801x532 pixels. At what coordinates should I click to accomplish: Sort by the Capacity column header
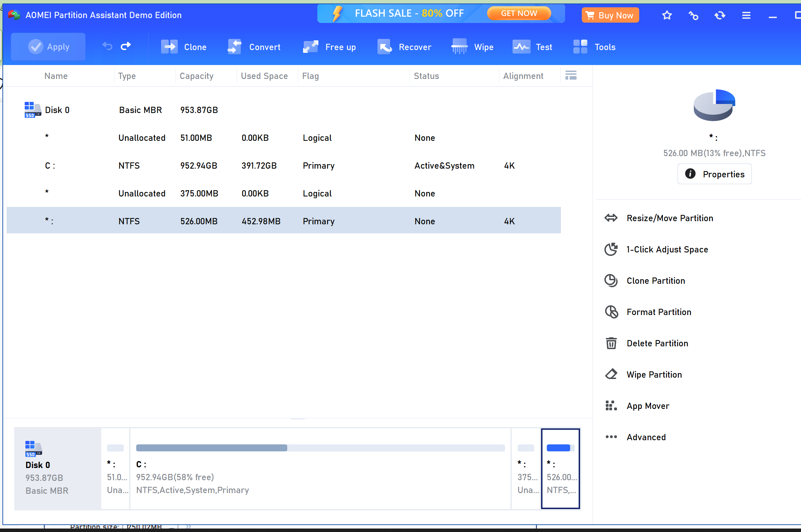coord(197,76)
